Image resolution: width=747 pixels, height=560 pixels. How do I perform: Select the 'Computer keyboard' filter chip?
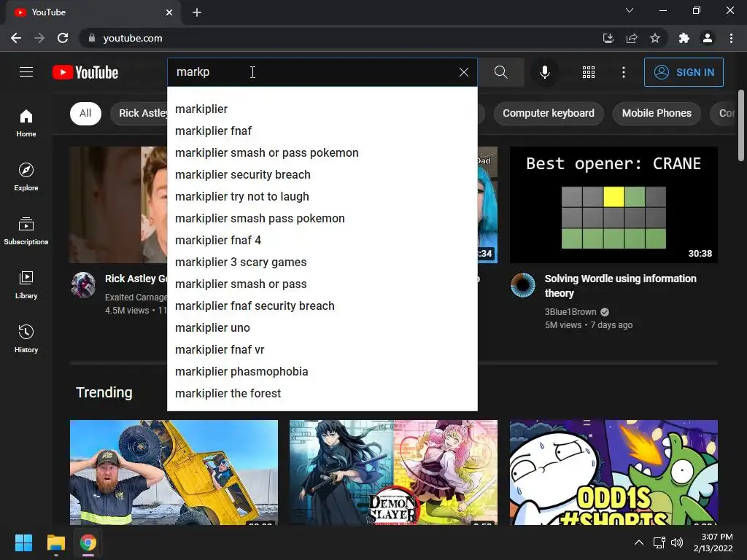(549, 113)
